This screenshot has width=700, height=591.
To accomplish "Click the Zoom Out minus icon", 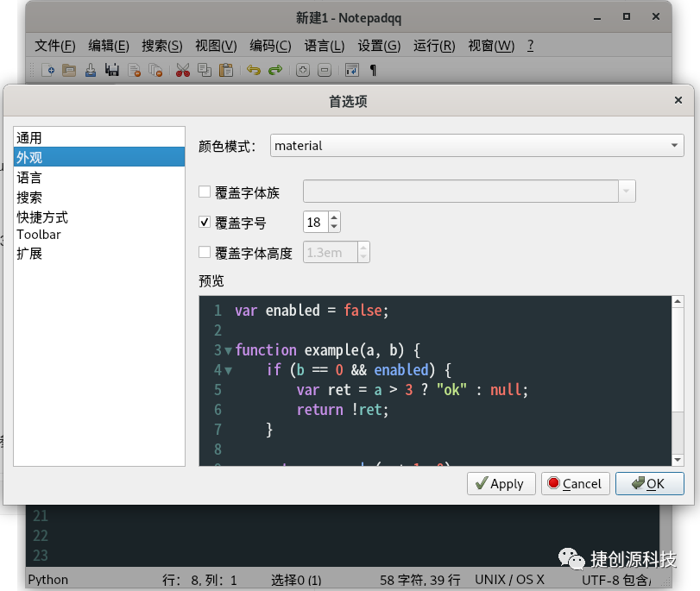I will click(x=325, y=70).
